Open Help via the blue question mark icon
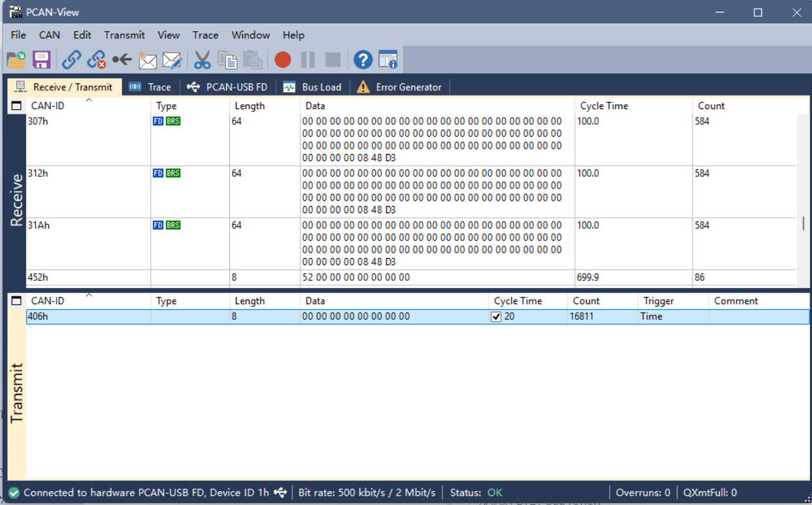812x505 pixels. (362, 60)
